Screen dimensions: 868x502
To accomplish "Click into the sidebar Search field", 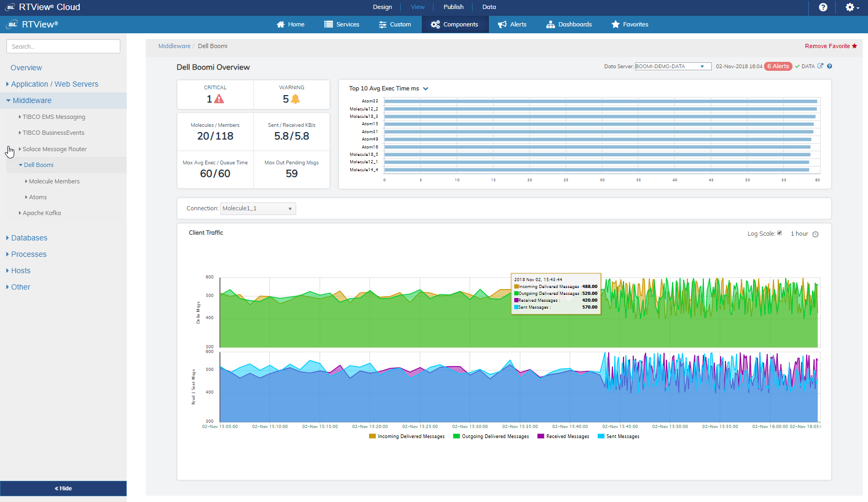I will pos(63,47).
